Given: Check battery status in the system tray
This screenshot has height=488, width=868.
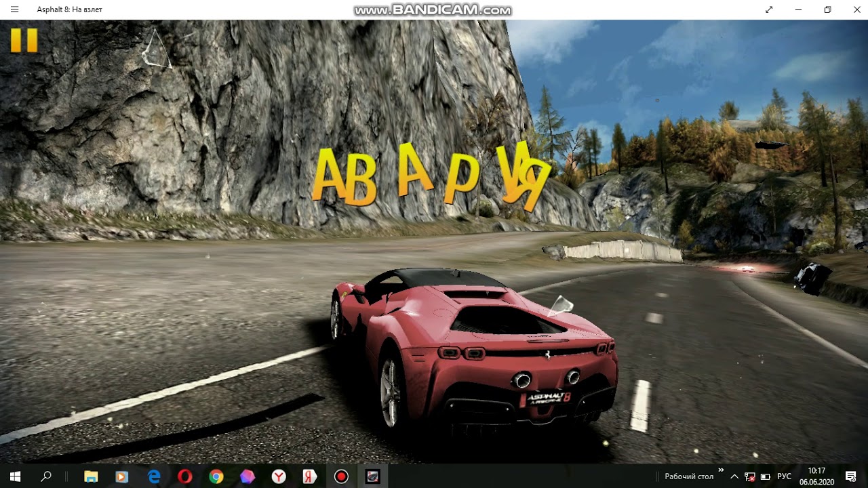Looking at the screenshot, I should [766, 476].
